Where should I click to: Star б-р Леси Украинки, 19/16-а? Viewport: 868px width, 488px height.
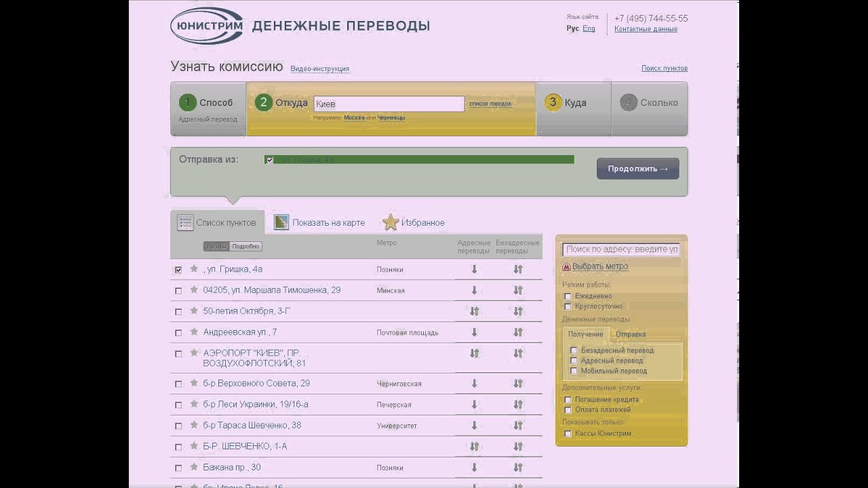coord(194,405)
